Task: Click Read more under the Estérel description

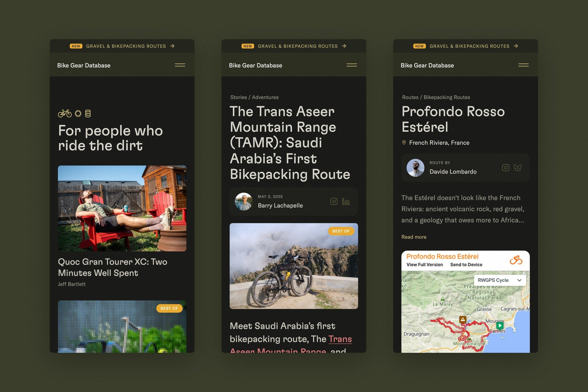Action: 414,237
